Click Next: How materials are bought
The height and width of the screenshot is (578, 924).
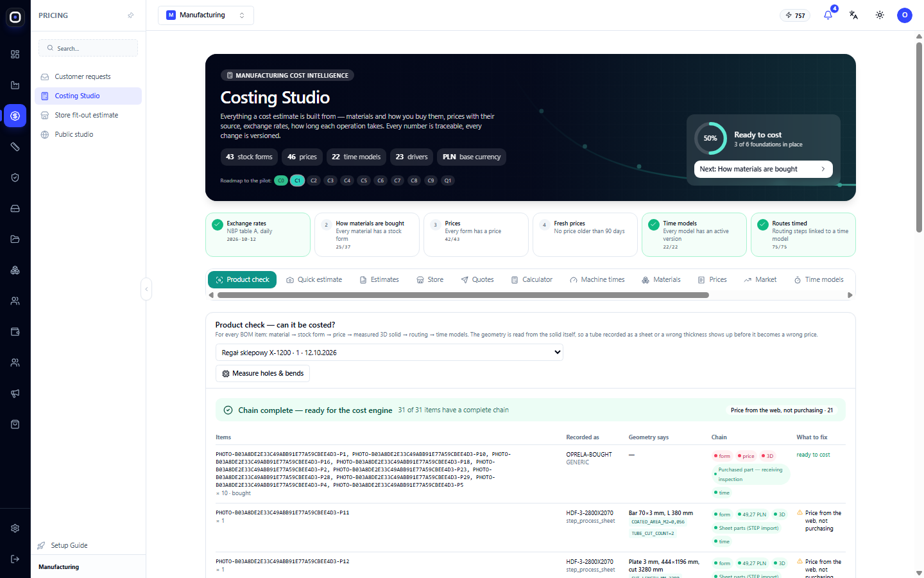click(764, 169)
